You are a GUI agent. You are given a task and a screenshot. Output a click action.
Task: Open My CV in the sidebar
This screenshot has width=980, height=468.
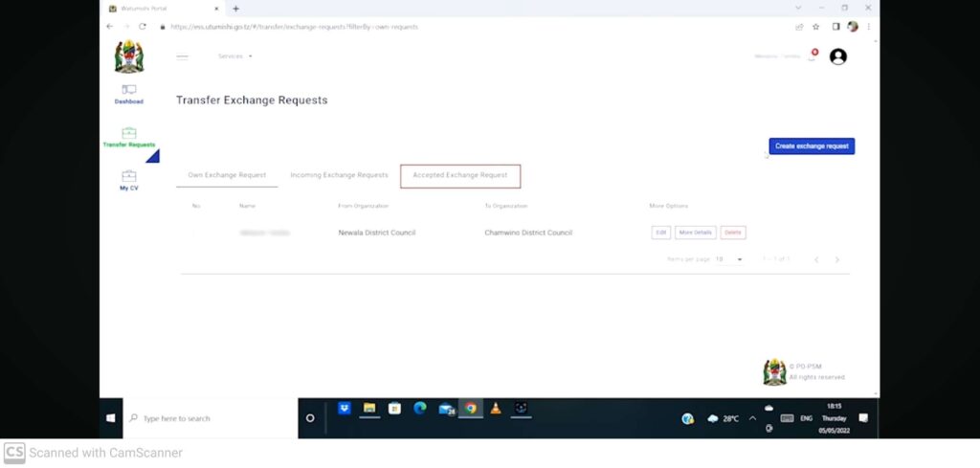pyautogui.click(x=128, y=180)
